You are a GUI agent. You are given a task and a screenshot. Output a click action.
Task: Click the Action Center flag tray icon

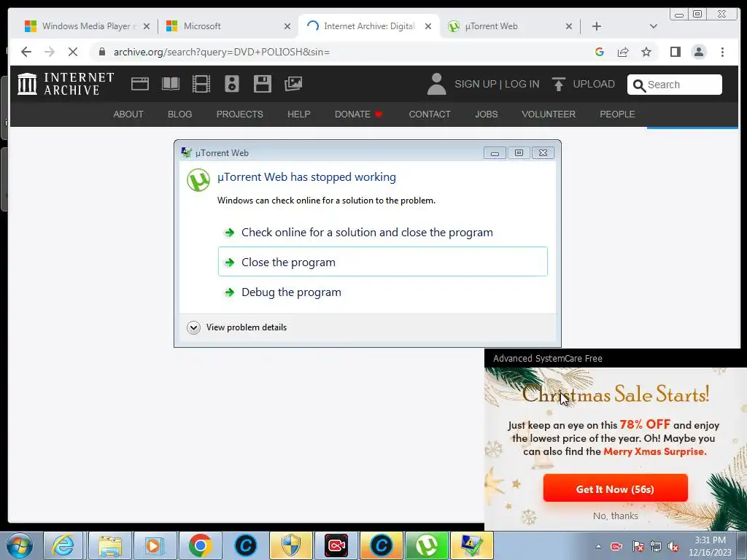[x=638, y=547]
